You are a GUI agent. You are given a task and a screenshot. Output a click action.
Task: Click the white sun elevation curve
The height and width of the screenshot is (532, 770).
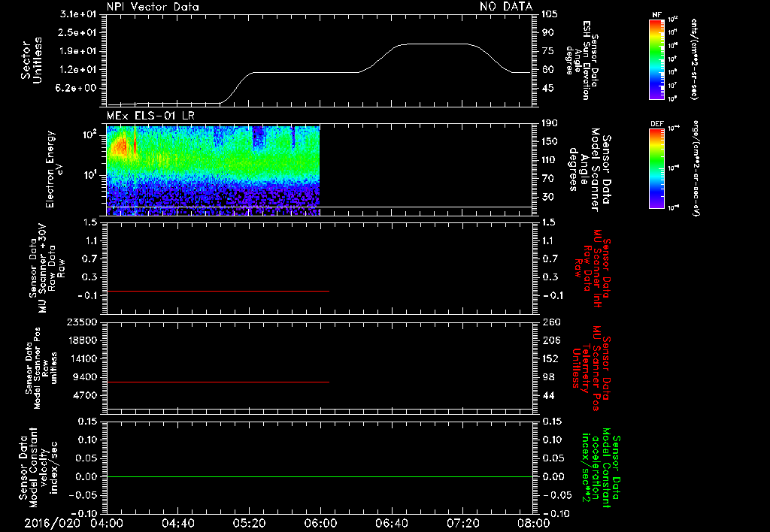(x=319, y=73)
